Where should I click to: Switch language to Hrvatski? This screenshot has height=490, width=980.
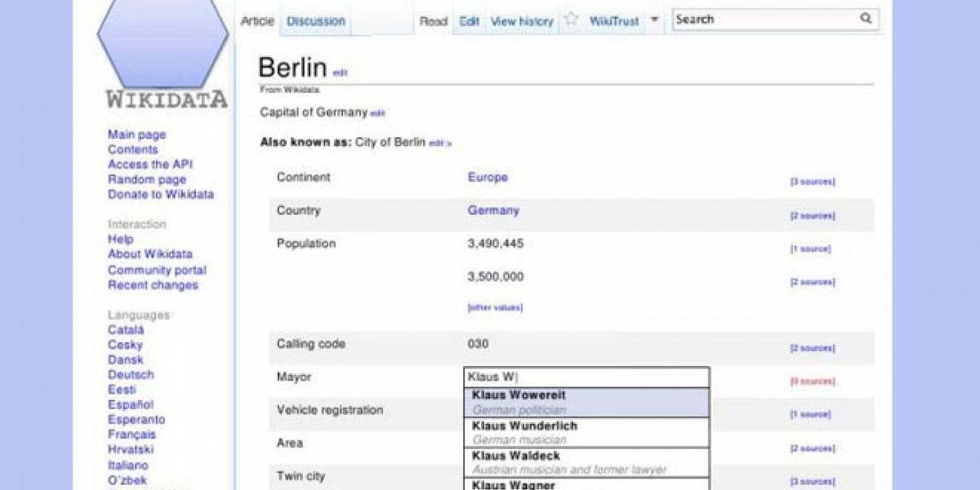(x=131, y=449)
